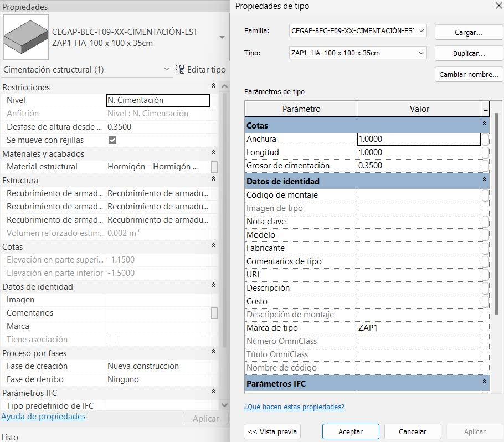Click the Grosor de cimentación value
The height and width of the screenshot is (442, 504).
point(419,166)
